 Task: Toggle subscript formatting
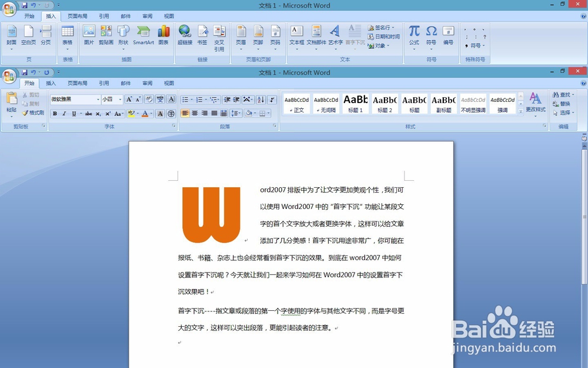click(x=98, y=114)
